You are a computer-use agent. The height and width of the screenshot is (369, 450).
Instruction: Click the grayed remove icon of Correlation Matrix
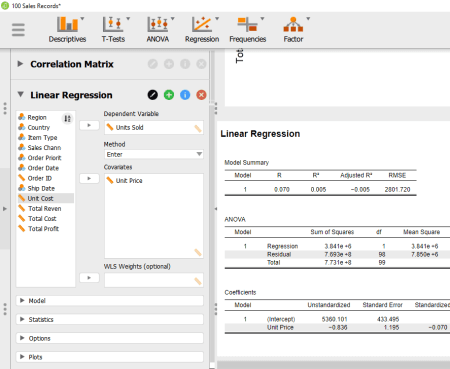[201, 64]
